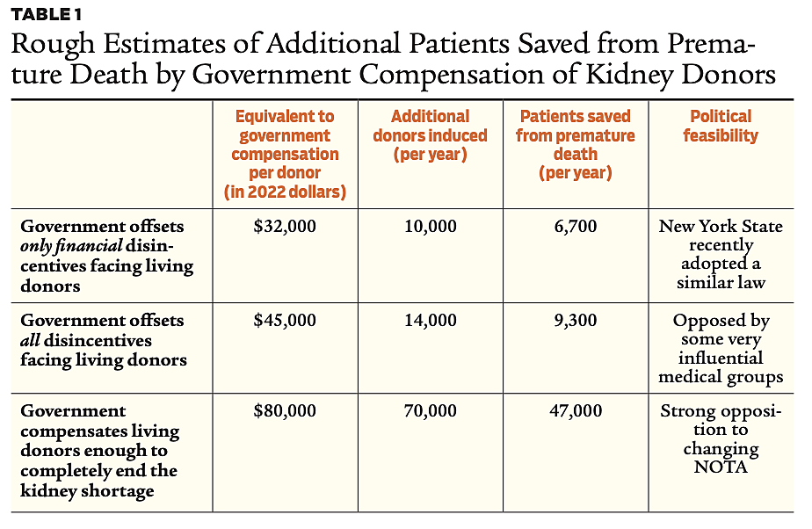Click the "Additional donors induced" column header
The width and height of the screenshot is (812, 529).
[430, 134]
